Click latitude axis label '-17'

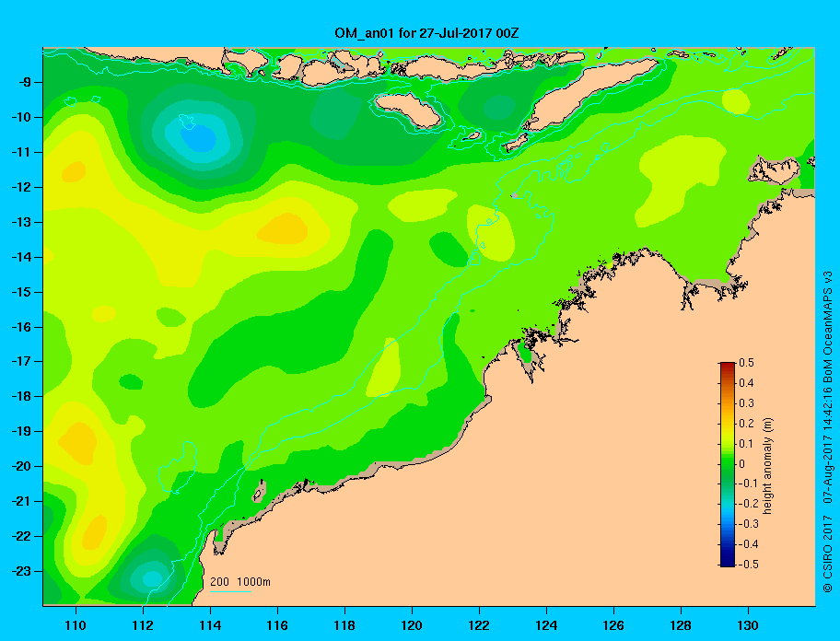[x=21, y=361]
